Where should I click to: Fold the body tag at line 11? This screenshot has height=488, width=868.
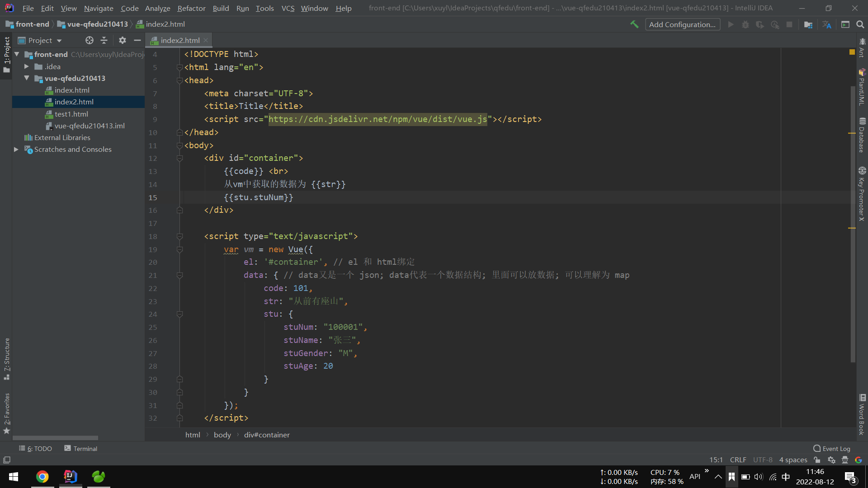(x=179, y=145)
